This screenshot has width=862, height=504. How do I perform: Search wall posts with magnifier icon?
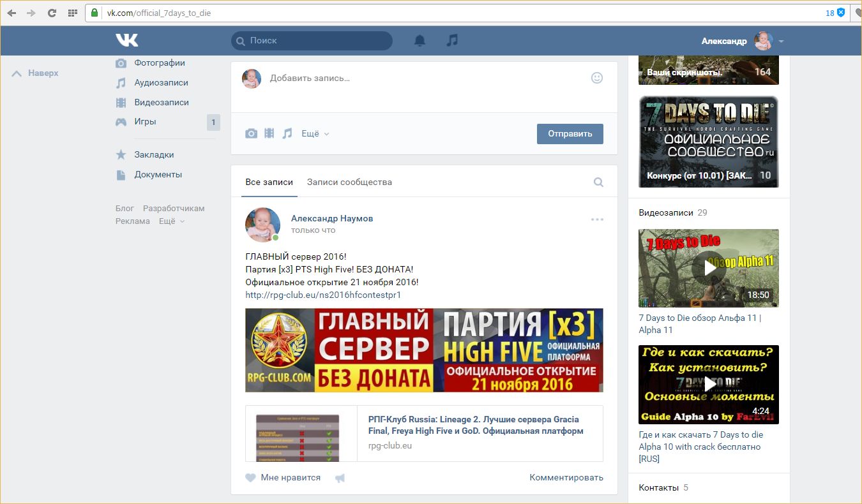point(598,182)
